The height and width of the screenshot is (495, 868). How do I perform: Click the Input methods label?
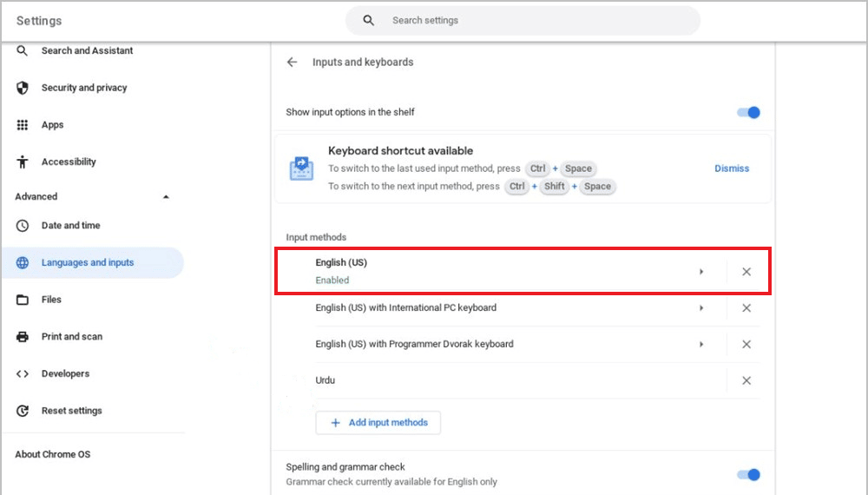pos(316,237)
